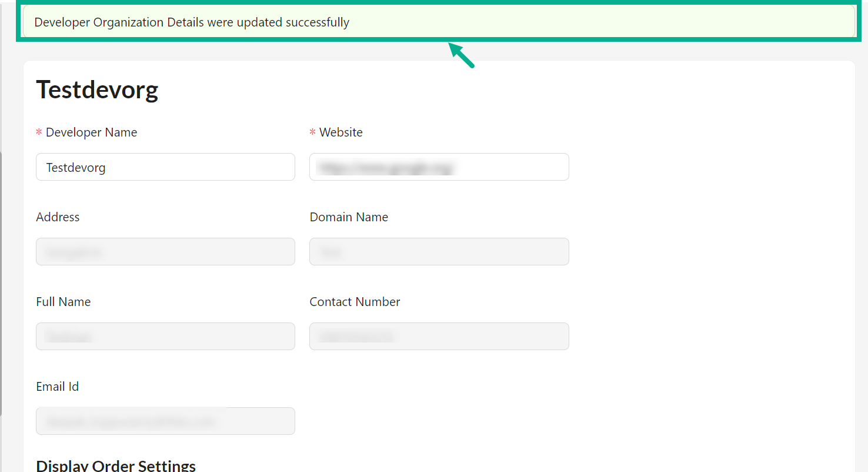Click the Full Name label

click(64, 302)
